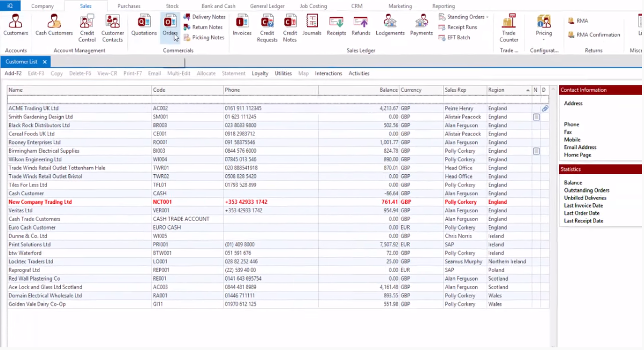Screen dimensions: 644x350
Task: Open EFT Batch
Action: click(x=454, y=38)
